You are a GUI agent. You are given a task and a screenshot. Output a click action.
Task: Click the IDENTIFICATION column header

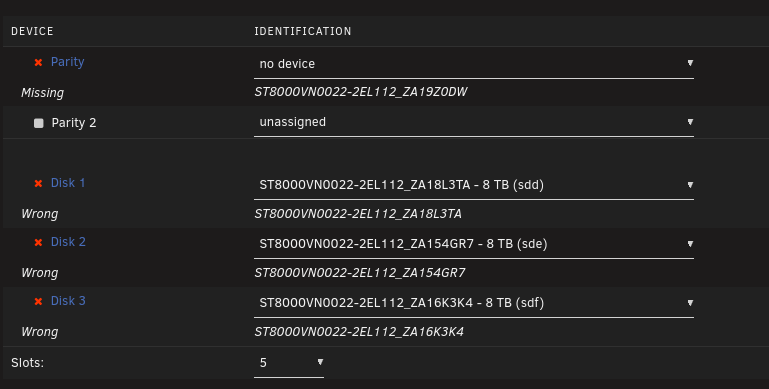[x=303, y=31]
